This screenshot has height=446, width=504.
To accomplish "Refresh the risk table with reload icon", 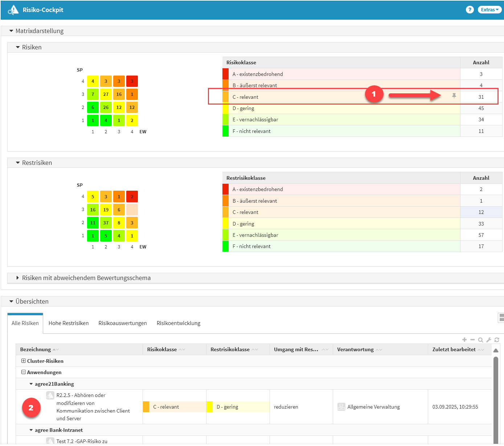I will coord(497,340).
